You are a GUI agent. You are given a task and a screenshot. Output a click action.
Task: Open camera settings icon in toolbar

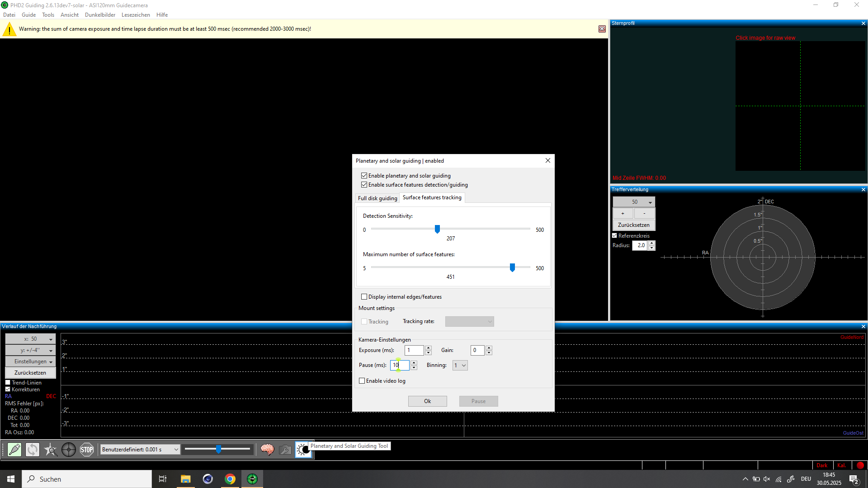pyautogui.click(x=285, y=450)
